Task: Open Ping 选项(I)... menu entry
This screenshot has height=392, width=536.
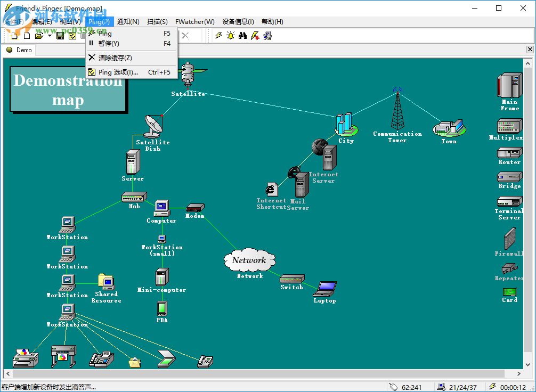Action: [x=132, y=72]
